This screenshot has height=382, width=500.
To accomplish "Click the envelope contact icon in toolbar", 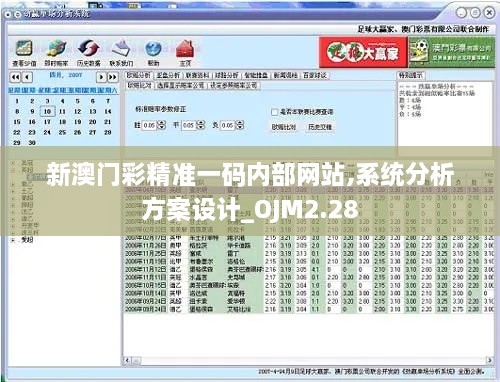I will (x=121, y=49).
